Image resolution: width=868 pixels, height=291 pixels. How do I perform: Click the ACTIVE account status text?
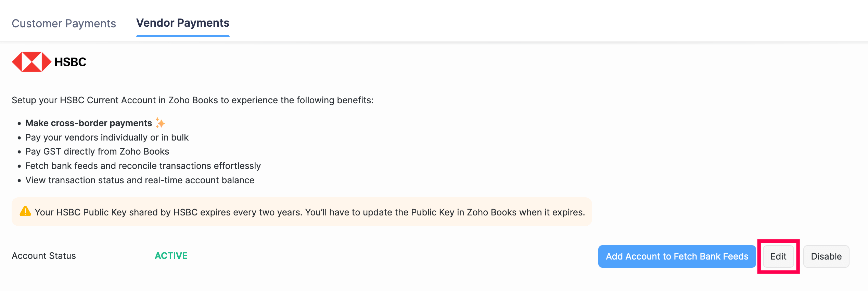coord(171,255)
